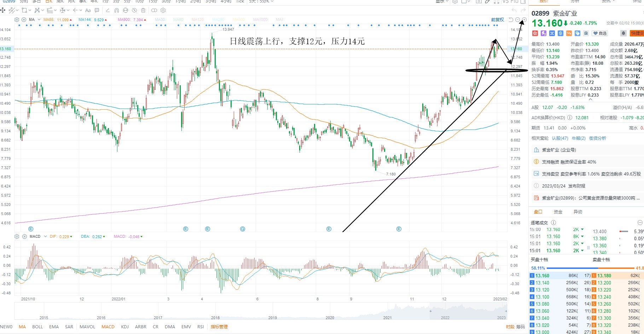The image size is (644, 334).
Task: Click the orange downward trend icon
Action: [569, 33]
